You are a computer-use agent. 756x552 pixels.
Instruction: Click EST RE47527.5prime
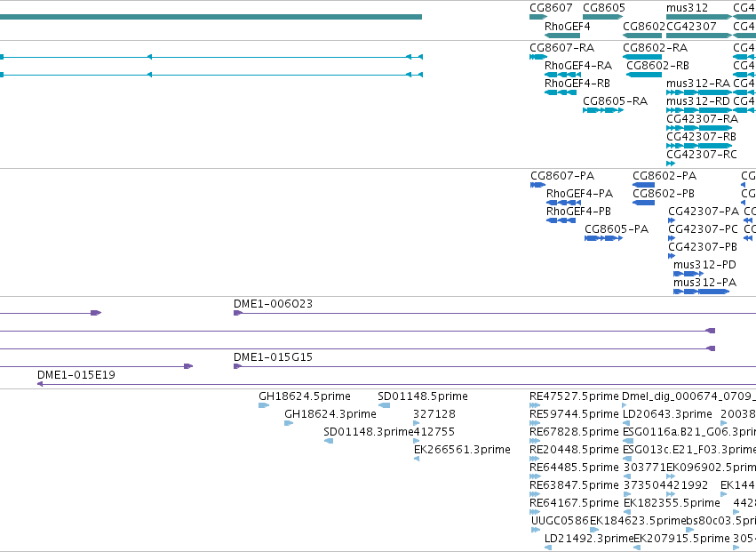(x=574, y=396)
